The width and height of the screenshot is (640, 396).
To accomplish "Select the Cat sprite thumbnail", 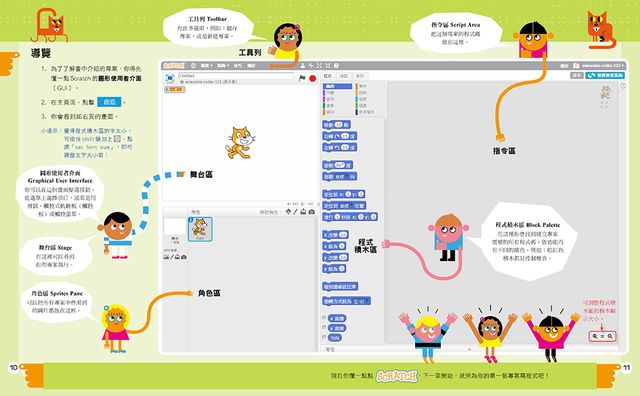I will [x=200, y=229].
